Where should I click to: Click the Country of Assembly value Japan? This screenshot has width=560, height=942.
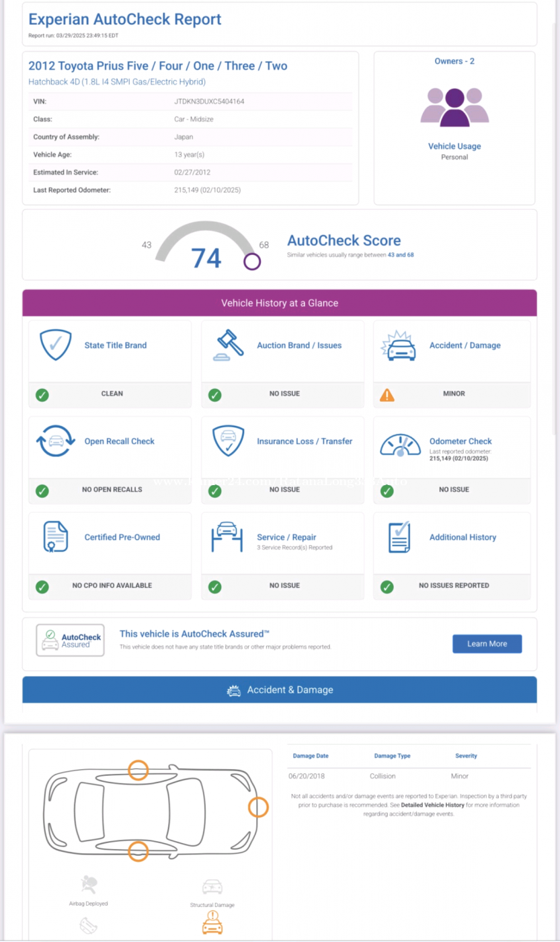pyautogui.click(x=183, y=137)
